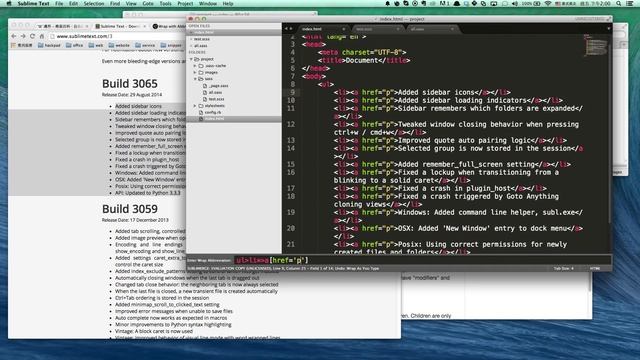Open the File menu
Screen dimensions: 640x360
pos(59,3)
